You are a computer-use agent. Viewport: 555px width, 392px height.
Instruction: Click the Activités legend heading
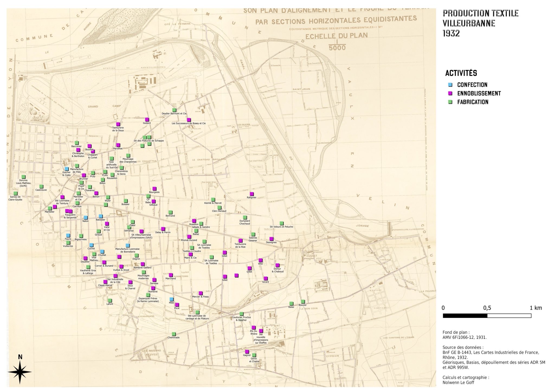tap(461, 73)
